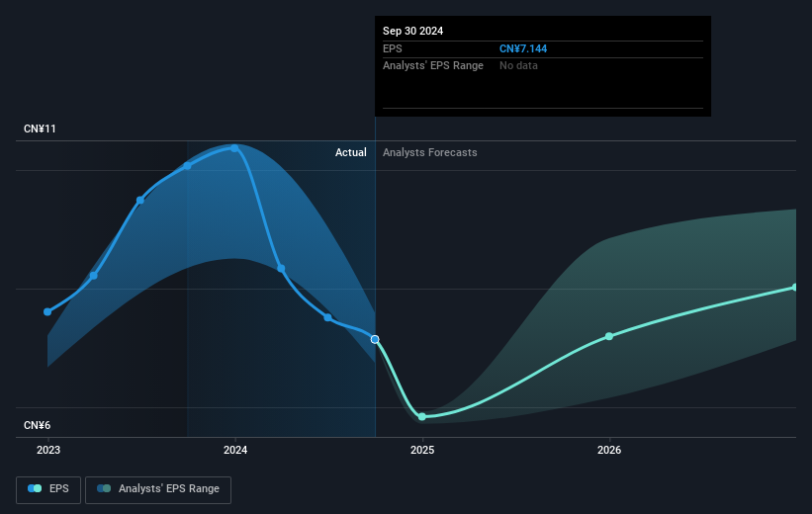Click the Sep 30 2024 tooltip date
This screenshot has height=514, width=812.
[412, 31]
